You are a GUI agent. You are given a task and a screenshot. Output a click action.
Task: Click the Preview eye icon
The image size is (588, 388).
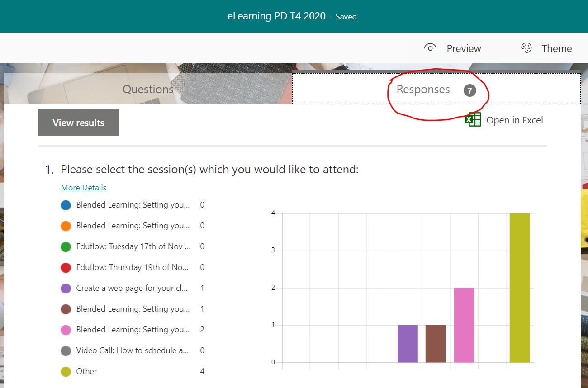click(x=430, y=47)
